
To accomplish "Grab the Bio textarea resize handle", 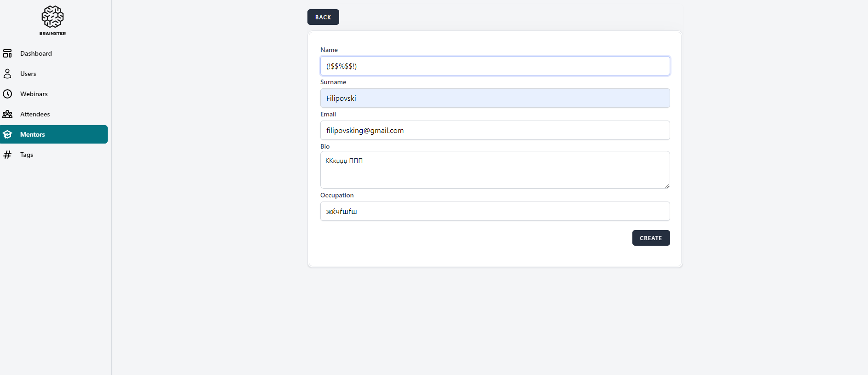I will [667, 185].
